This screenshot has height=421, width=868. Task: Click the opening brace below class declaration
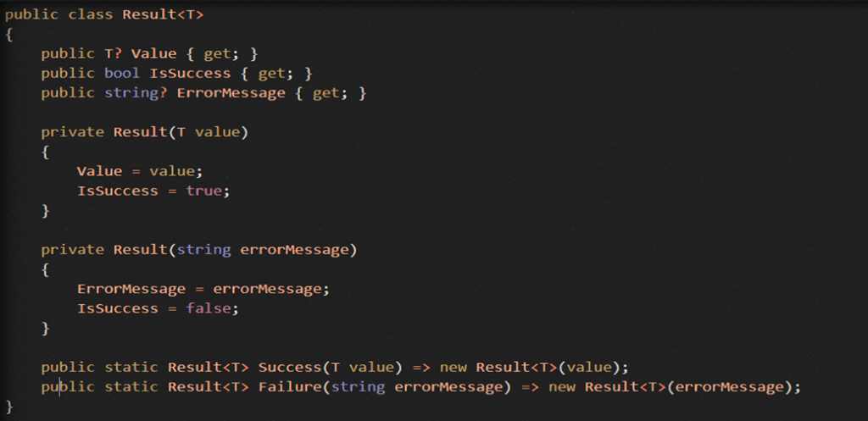(x=8, y=34)
